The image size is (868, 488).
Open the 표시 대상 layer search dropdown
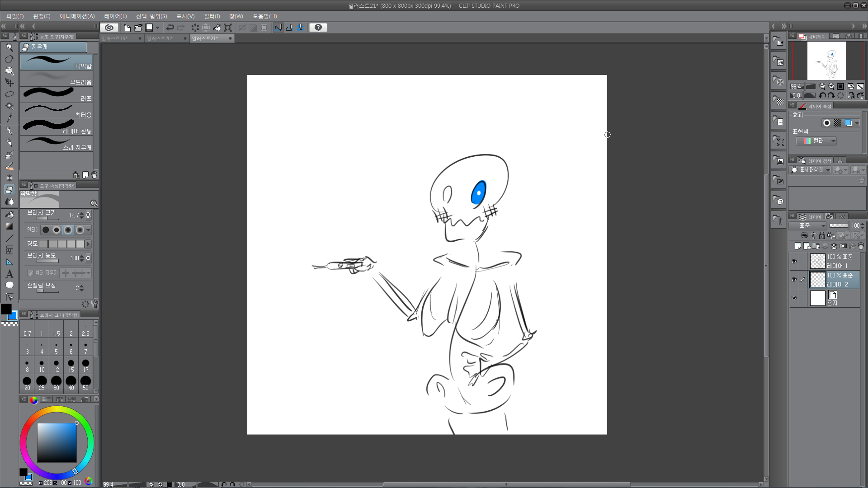coord(810,170)
